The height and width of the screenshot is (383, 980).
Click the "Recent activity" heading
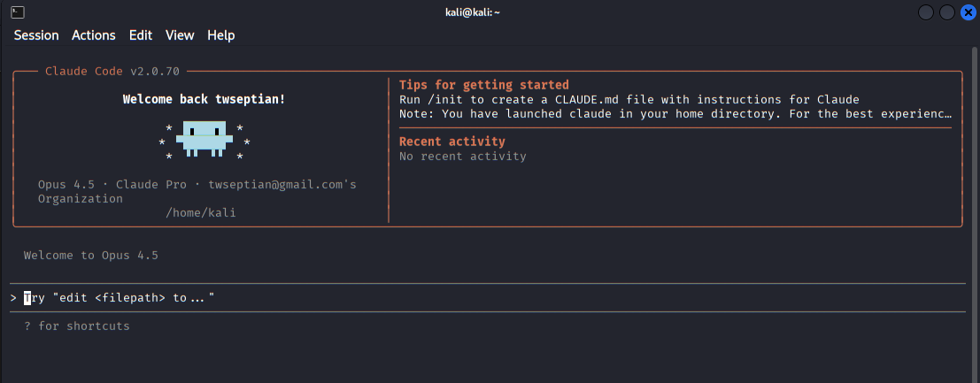point(452,142)
